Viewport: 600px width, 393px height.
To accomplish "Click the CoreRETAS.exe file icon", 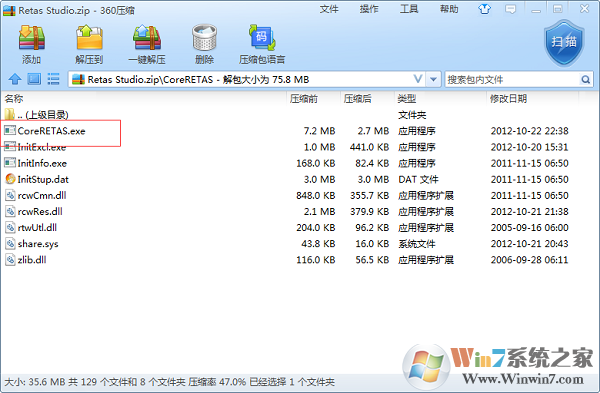I will point(10,130).
